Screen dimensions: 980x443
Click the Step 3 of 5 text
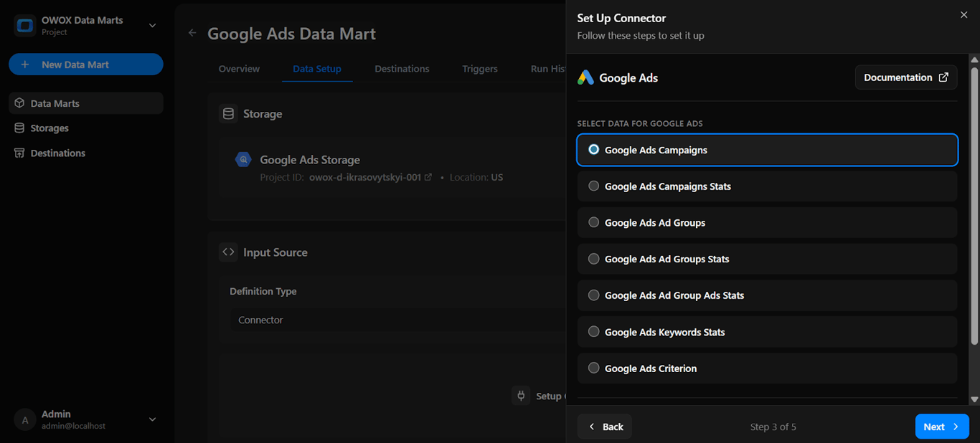[773, 427]
